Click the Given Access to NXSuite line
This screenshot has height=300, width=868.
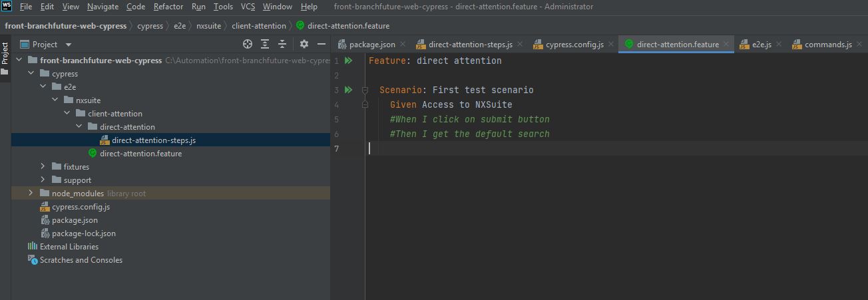(451, 104)
